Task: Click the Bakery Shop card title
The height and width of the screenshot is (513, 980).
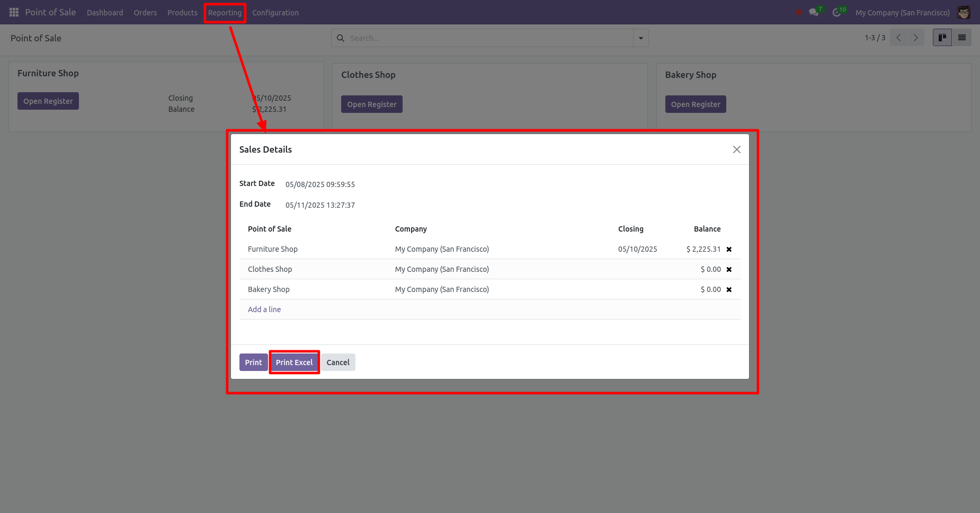Action: [x=691, y=75]
